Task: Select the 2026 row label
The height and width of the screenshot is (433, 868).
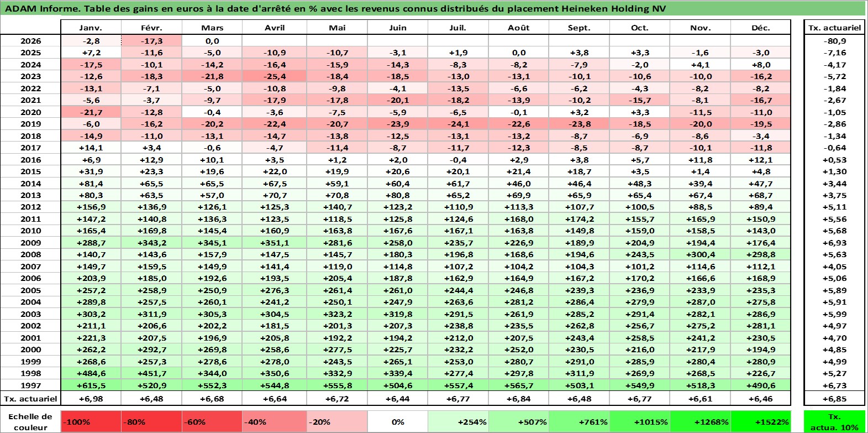Action: point(30,41)
